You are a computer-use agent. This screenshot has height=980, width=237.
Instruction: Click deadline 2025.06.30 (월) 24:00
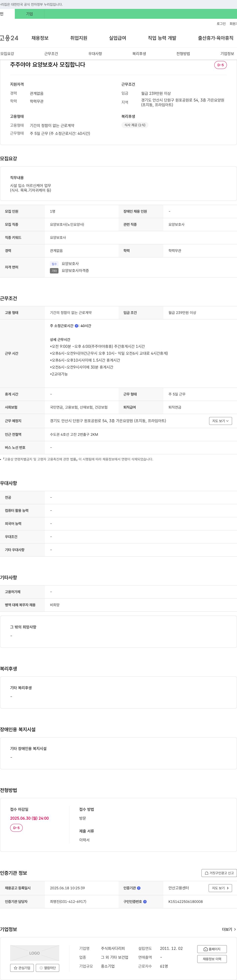tap(29, 818)
